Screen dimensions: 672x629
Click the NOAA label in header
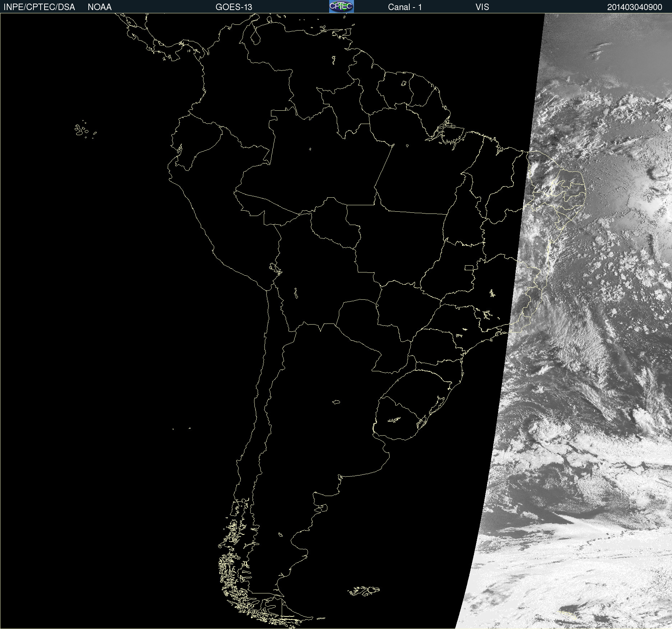[x=100, y=7]
